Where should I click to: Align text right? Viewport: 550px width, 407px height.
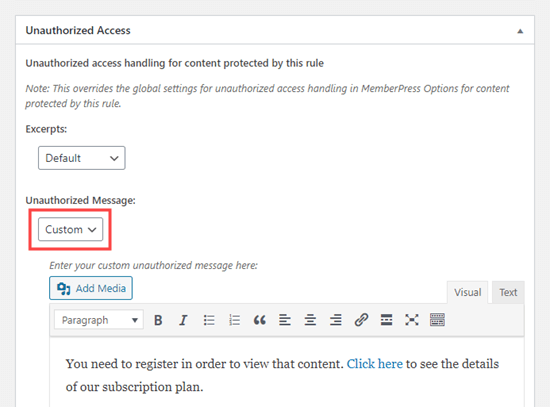click(x=336, y=320)
